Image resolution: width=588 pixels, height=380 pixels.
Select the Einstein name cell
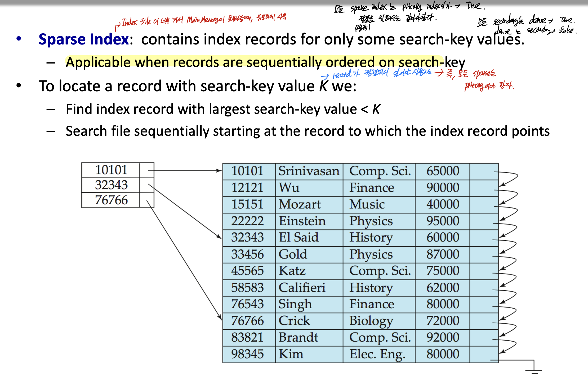coord(302,221)
